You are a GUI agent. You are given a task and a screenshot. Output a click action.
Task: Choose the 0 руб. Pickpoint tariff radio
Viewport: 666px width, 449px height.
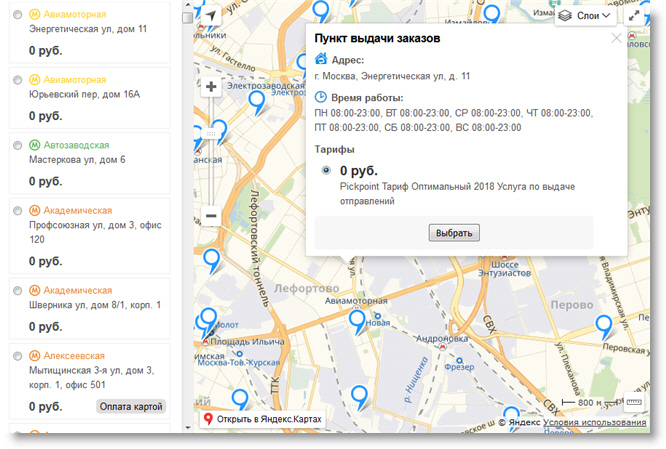coord(326,170)
